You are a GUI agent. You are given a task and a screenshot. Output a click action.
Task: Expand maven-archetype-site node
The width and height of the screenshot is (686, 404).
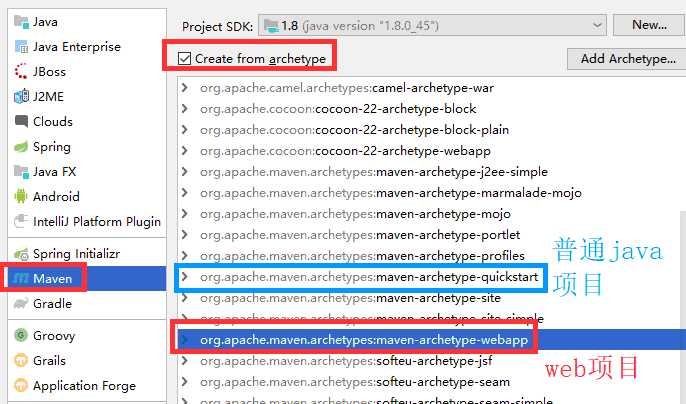tap(185, 298)
